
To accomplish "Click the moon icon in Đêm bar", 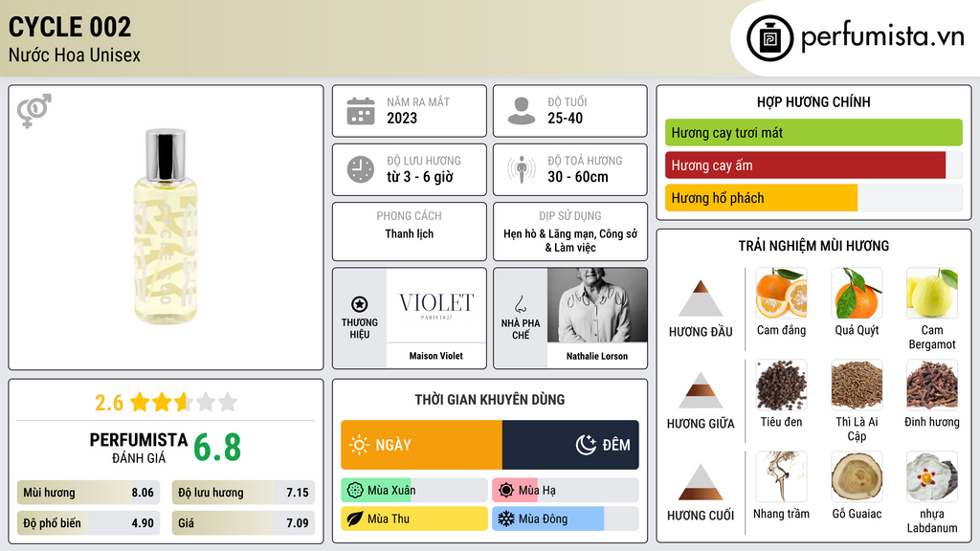I will click(x=586, y=445).
